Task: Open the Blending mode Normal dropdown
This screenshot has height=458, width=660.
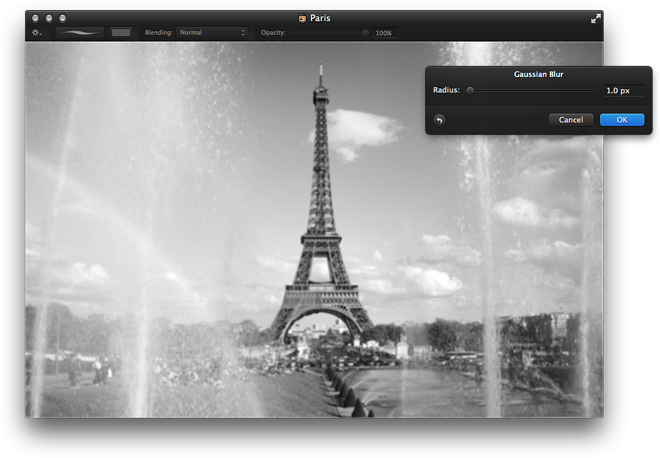Action: (x=212, y=32)
